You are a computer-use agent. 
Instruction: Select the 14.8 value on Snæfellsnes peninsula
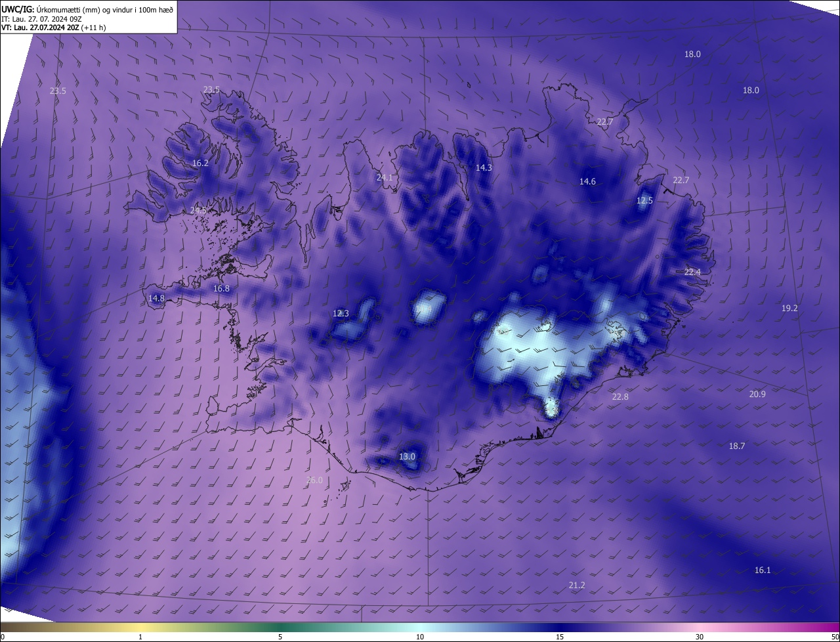coord(156,298)
